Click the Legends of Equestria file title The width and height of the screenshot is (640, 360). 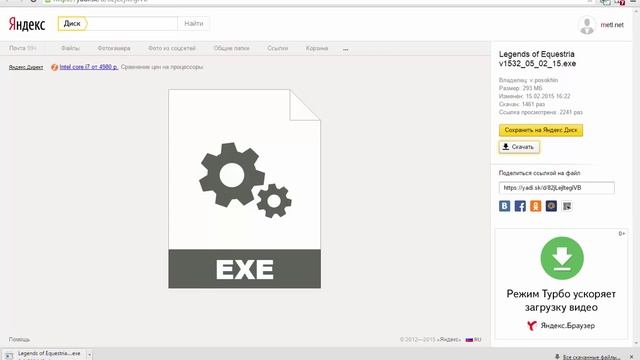(538, 59)
